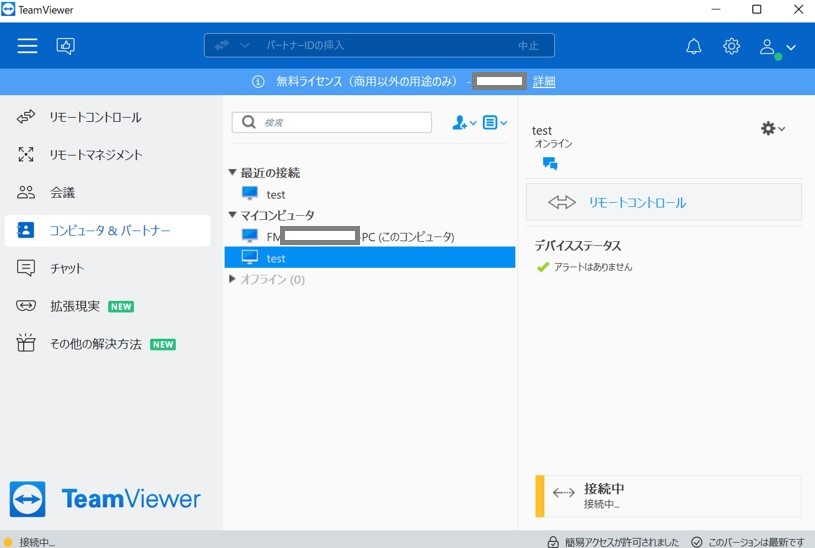Image resolution: width=815 pixels, height=548 pixels.
Task: Open the user account profile dropdown
Action: coord(776,47)
